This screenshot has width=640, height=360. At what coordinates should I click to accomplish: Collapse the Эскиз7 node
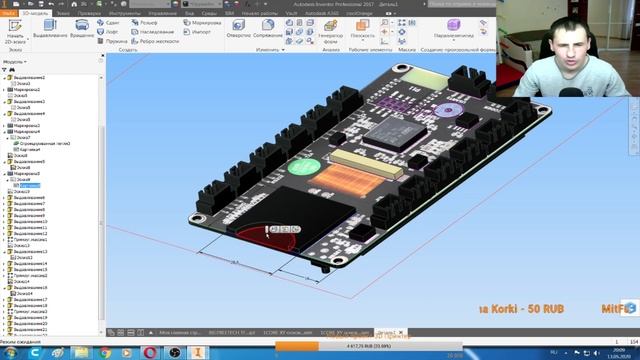pos(7,138)
